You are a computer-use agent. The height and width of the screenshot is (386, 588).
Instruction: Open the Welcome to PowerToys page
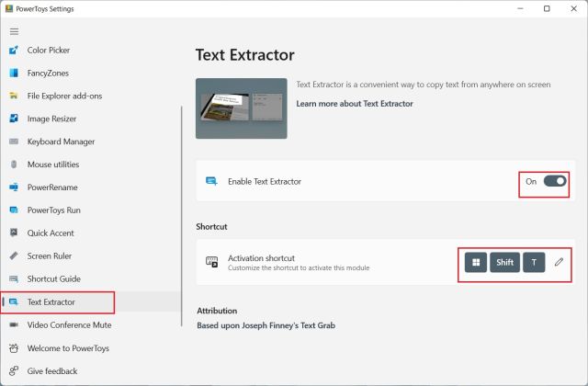(91, 348)
